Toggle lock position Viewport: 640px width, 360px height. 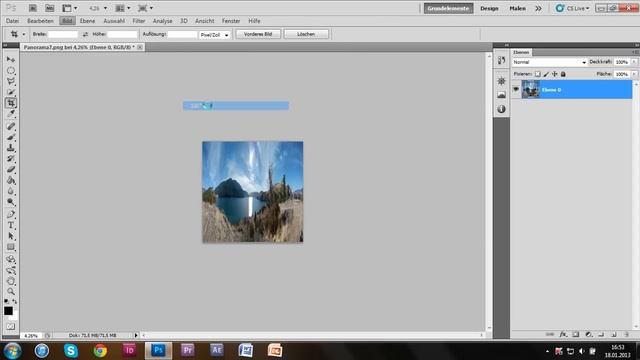(x=555, y=74)
